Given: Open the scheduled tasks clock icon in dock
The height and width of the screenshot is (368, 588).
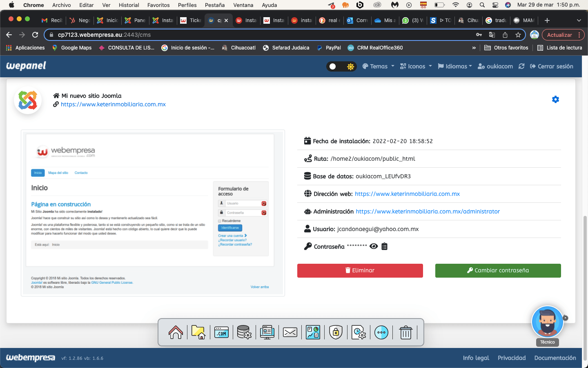Looking at the screenshot, I should 359,332.
